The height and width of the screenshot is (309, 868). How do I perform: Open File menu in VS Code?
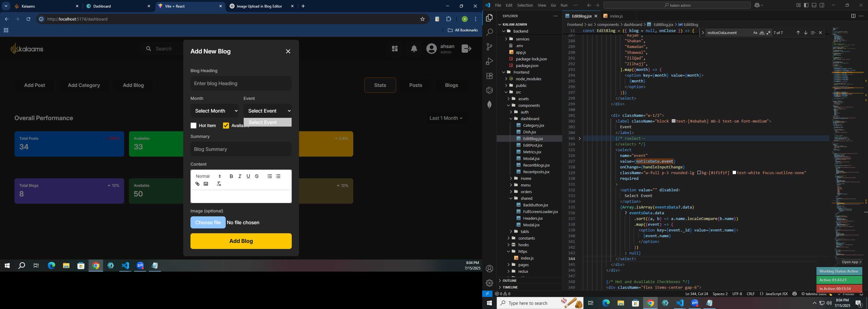pos(498,5)
